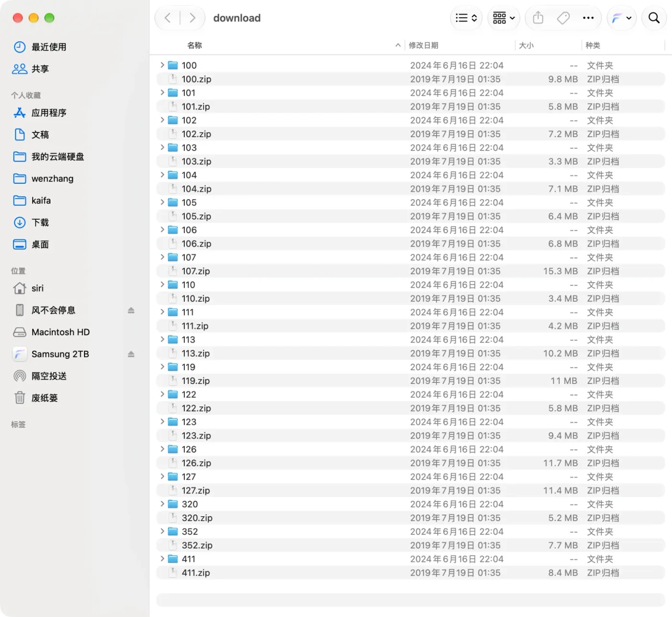Image resolution: width=672 pixels, height=617 pixels.
Task: Click the tag (edit tags) icon
Action: (x=563, y=18)
